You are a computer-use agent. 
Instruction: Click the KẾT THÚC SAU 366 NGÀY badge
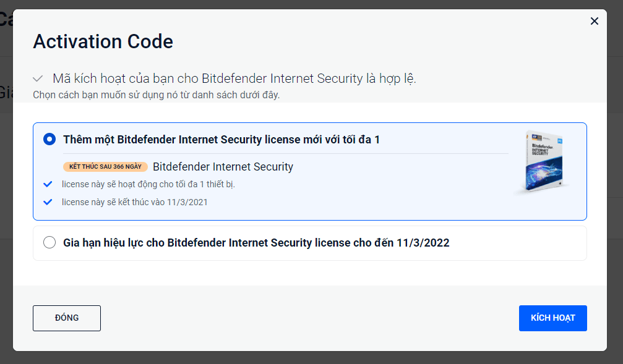click(105, 167)
